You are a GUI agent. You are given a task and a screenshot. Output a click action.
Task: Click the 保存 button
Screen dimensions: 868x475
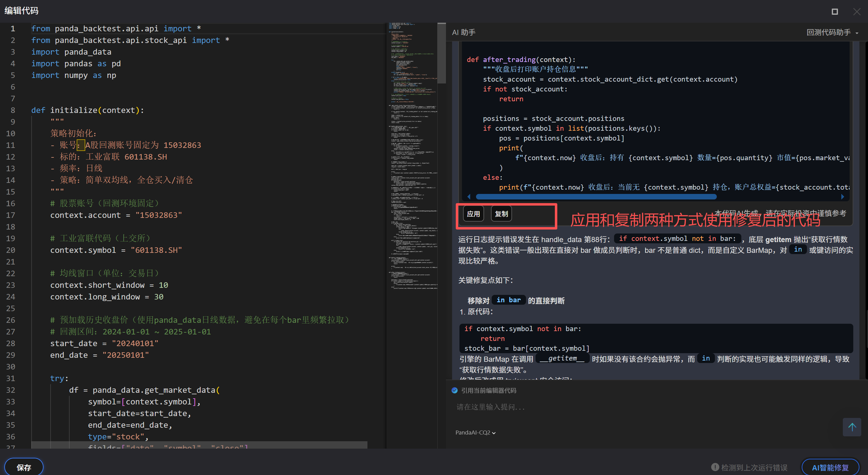[24, 467]
